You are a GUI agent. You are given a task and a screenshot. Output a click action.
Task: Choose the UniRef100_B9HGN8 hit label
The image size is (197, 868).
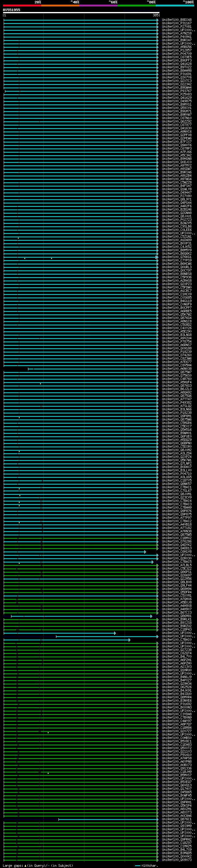(x=177, y=159)
